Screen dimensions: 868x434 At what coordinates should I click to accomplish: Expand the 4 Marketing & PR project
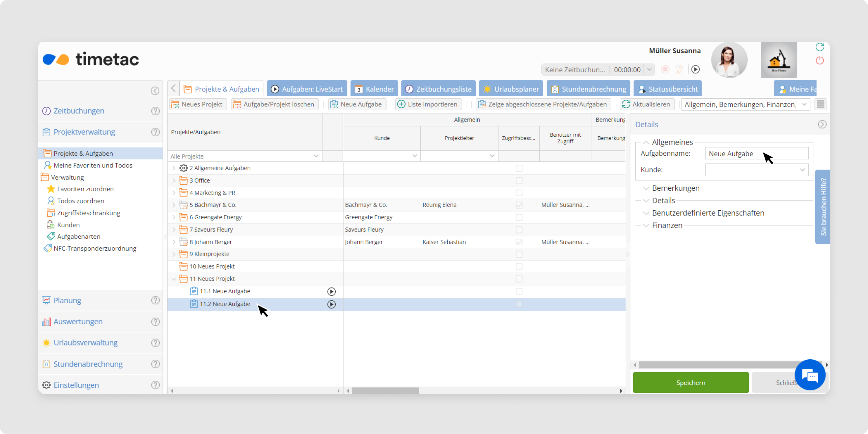coord(174,193)
